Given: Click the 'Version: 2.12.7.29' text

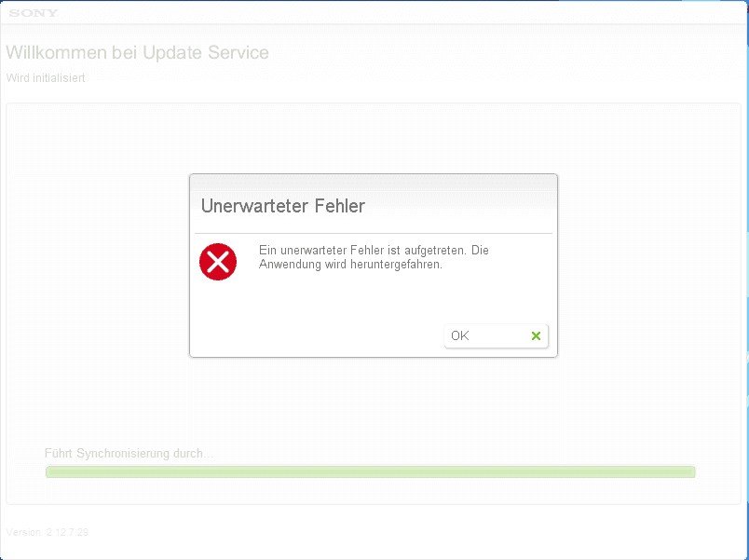Looking at the screenshot, I should pyautogui.click(x=47, y=532).
